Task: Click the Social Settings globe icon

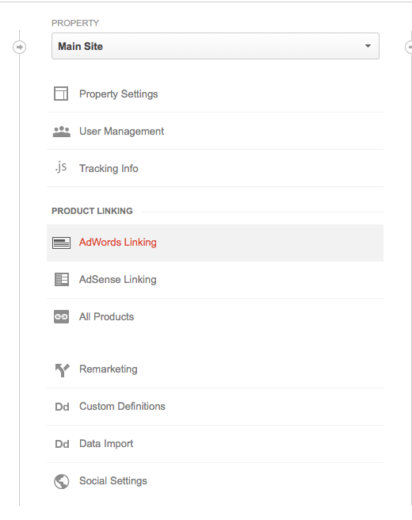Action: tap(62, 481)
